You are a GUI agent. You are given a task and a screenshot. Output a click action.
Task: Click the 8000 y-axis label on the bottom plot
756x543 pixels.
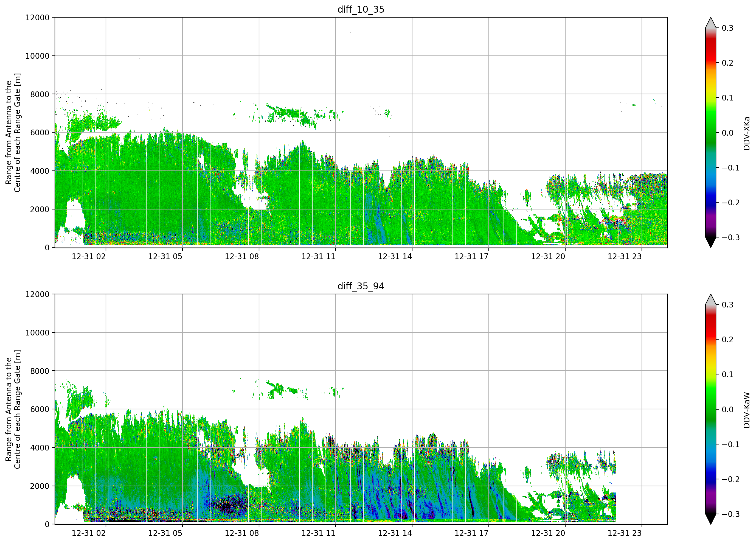[40, 371]
